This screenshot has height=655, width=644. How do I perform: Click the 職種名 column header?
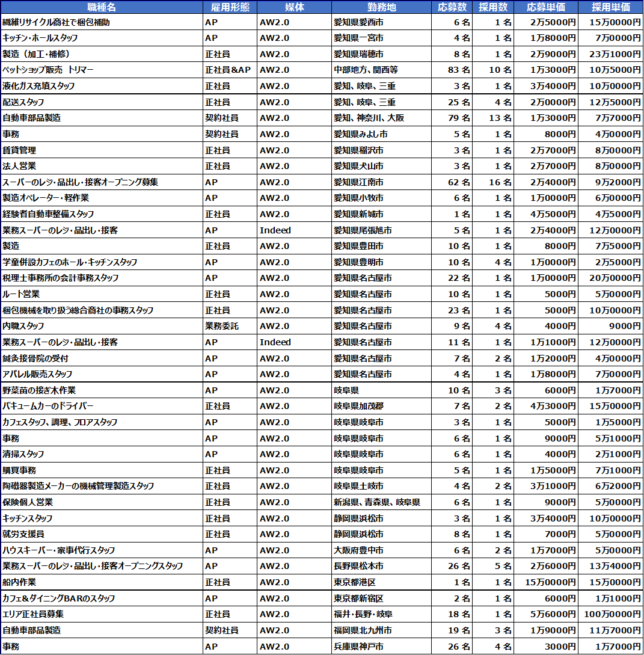tap(101, 7)
